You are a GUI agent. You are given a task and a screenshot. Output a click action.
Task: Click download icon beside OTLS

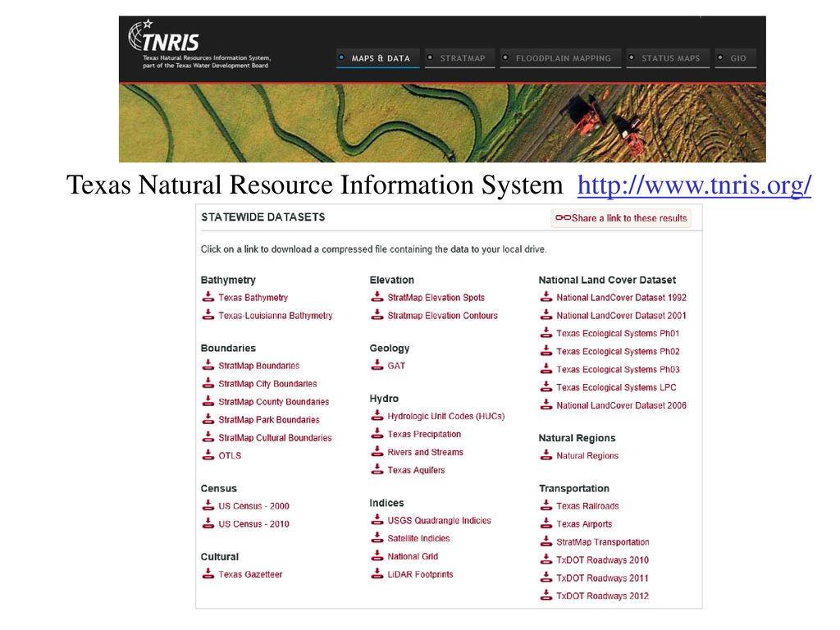tap(208, 455)
